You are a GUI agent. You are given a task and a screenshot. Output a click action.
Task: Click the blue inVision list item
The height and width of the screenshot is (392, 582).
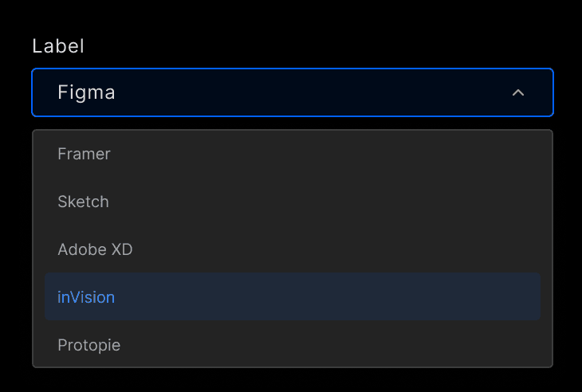pyautogui.click(x=292, y=297)
